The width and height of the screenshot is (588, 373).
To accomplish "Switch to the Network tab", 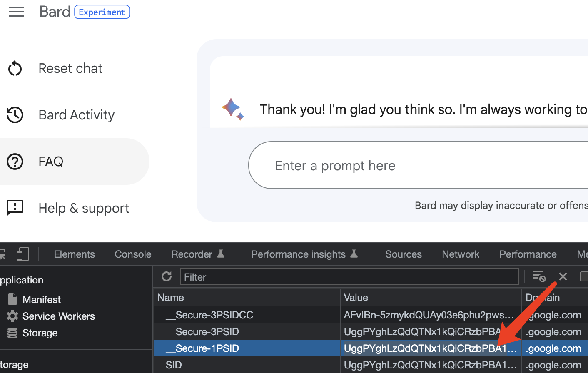I will pos(461,254).
